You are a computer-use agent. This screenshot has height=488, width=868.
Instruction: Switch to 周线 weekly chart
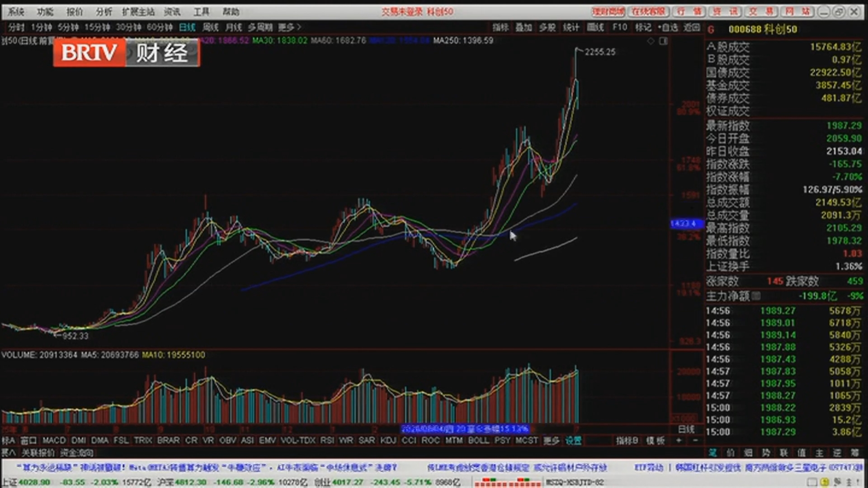(x=210, y=28)
